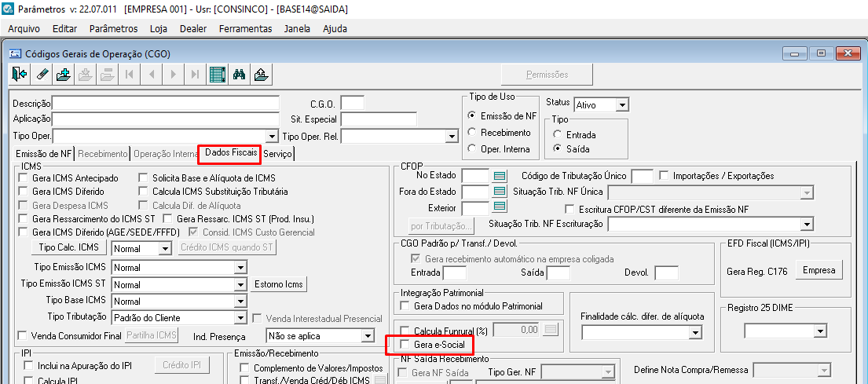
Task: Click the Aplicação input field
Action: tap(166, 119)
